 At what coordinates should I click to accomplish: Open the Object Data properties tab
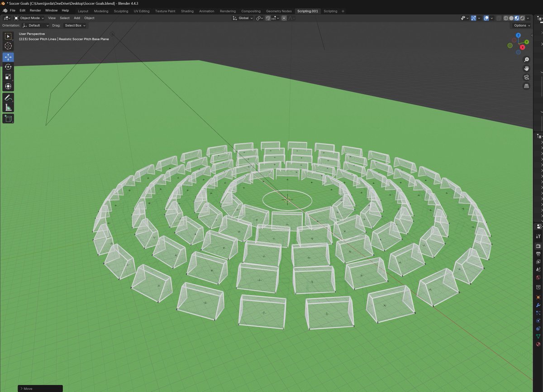click(538, 336)
